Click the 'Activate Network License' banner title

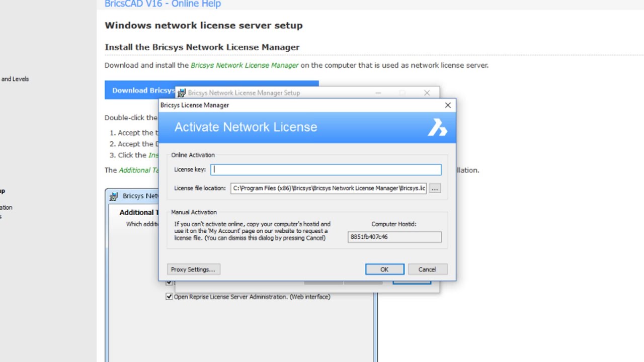[246, 127]
